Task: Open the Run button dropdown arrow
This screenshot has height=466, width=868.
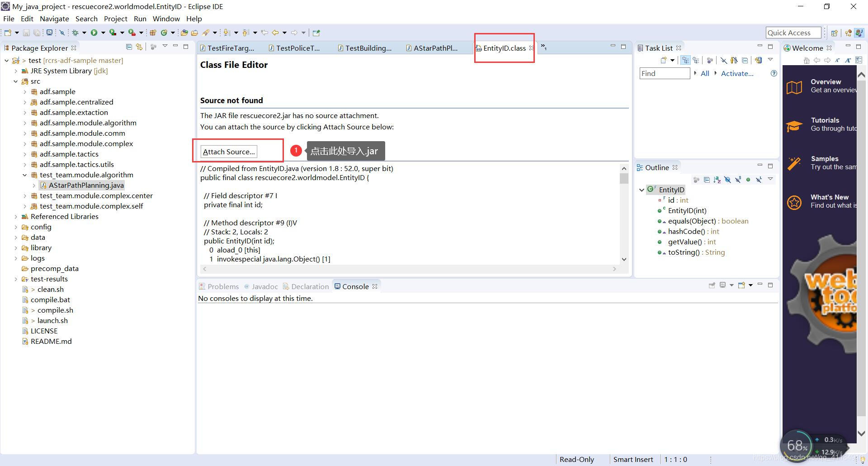Action: [x=103, y=33]
